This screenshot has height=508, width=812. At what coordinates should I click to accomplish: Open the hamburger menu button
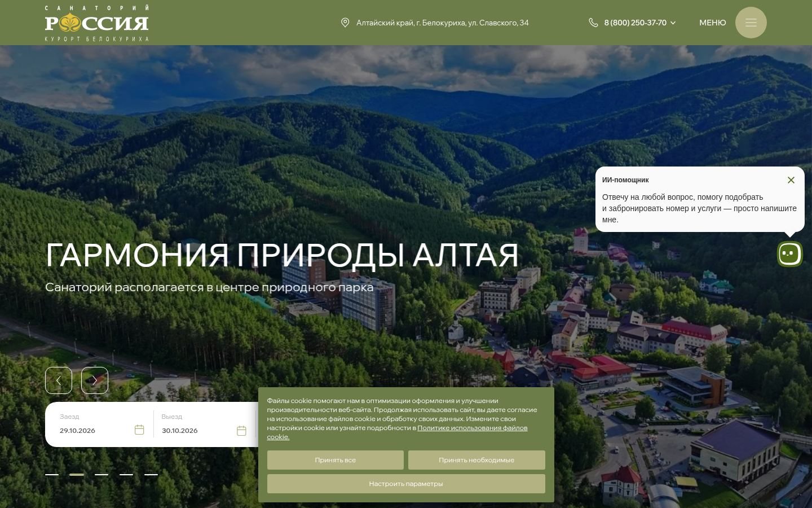point(751,23)
